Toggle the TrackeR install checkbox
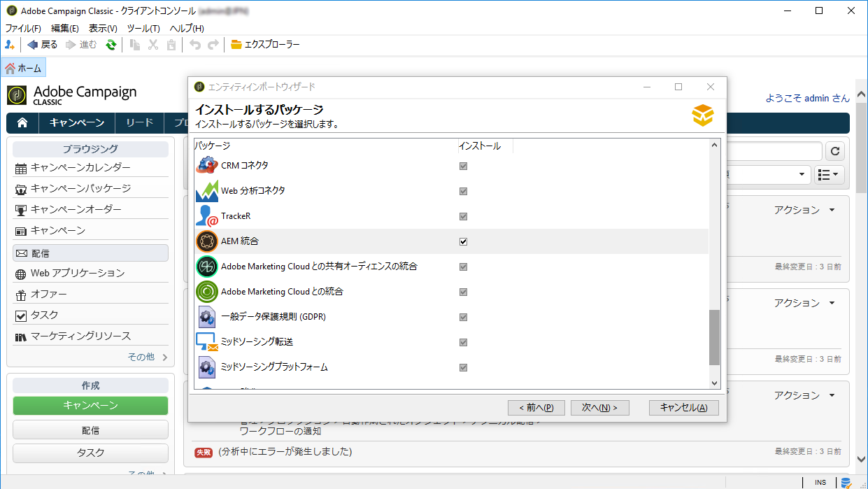 (463, 217)
